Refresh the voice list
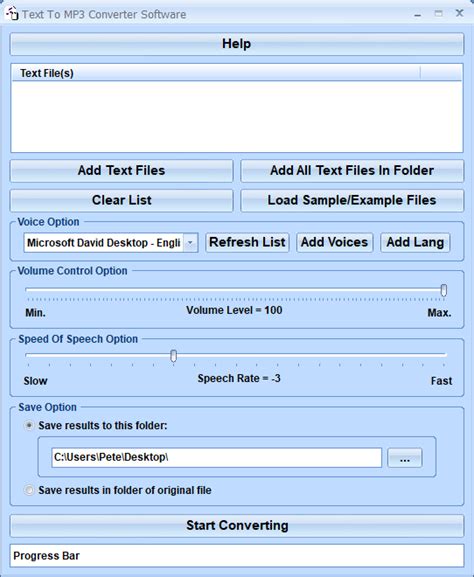Screen dimensions: 474x577 (x=247, y=242)
